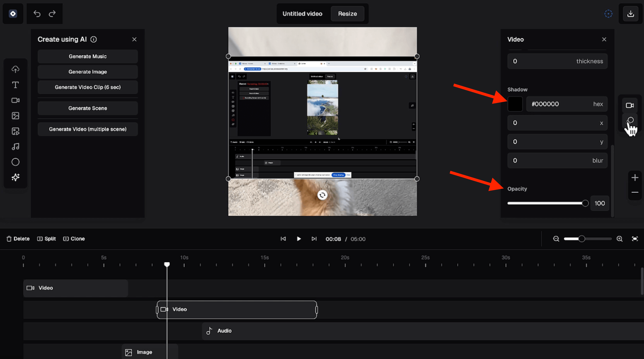Select the circle shapes tool

pos(15,162)
